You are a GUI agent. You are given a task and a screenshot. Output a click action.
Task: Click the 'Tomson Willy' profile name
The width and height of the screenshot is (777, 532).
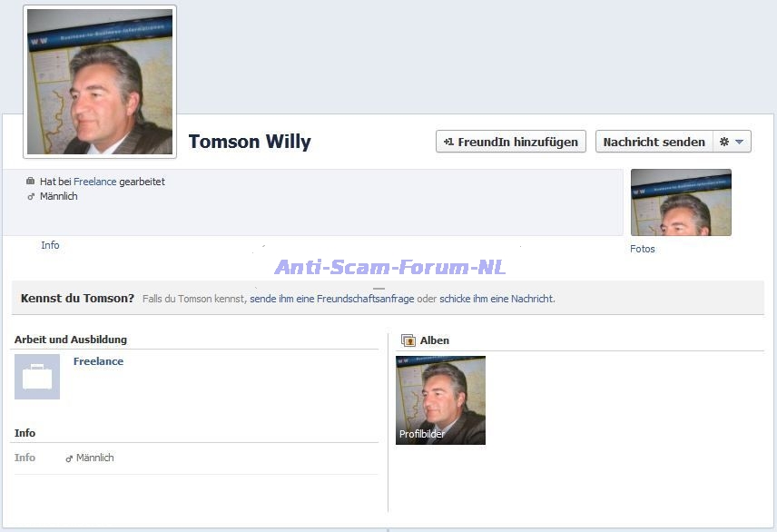click(x=250, y=142)
